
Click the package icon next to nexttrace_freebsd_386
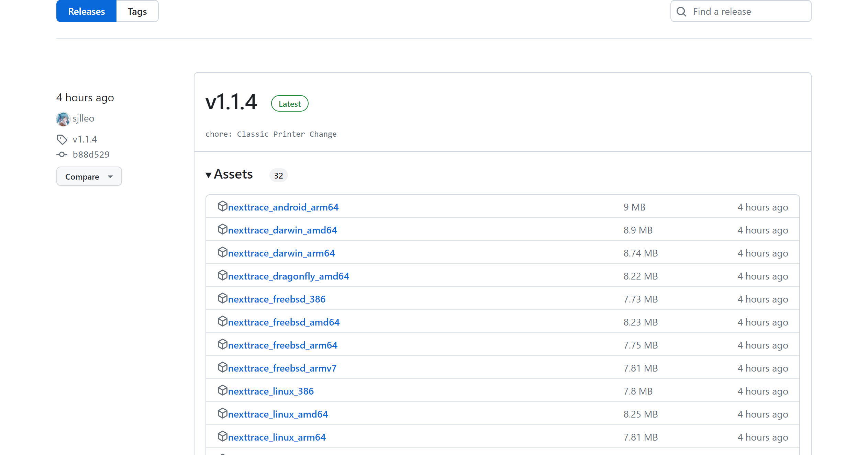coord(222,298)
